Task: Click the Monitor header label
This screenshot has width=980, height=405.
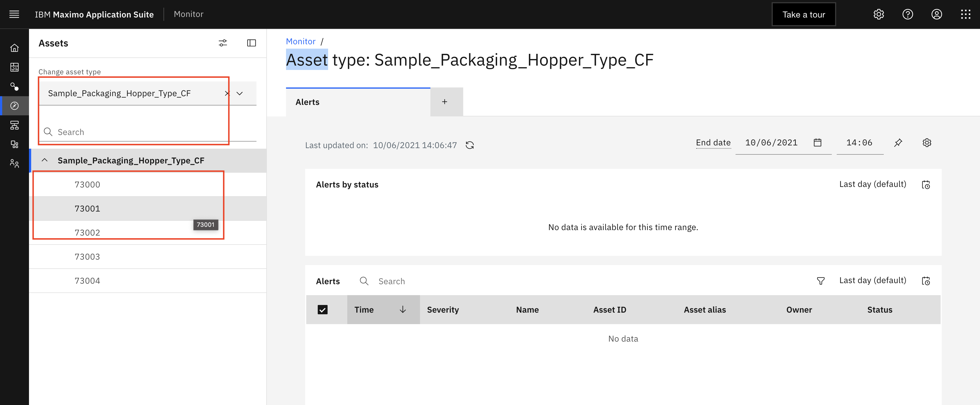Action: [x=188, y=14]
